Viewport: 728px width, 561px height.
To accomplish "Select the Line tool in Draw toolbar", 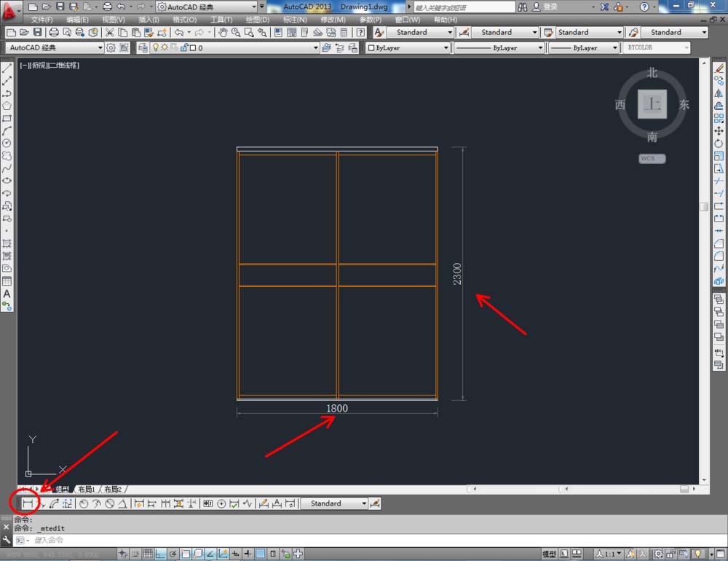I will [x=7, y=68].
